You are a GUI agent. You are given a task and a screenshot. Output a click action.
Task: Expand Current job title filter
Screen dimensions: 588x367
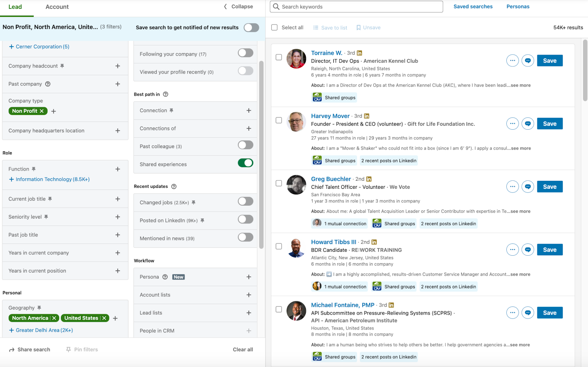tap(118, 199)
